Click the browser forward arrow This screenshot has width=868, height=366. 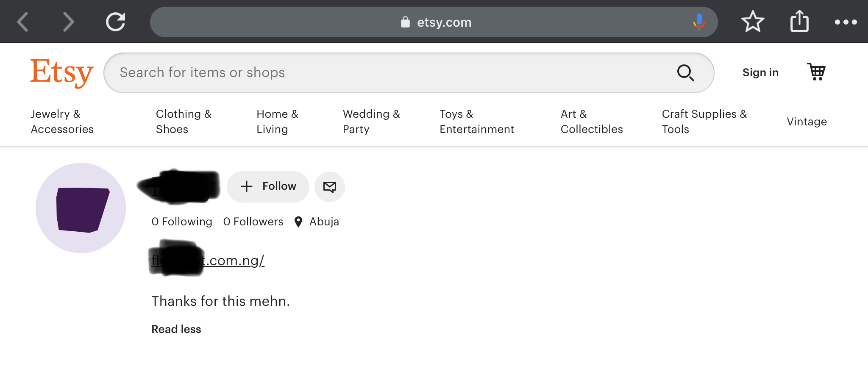(68, 22)
